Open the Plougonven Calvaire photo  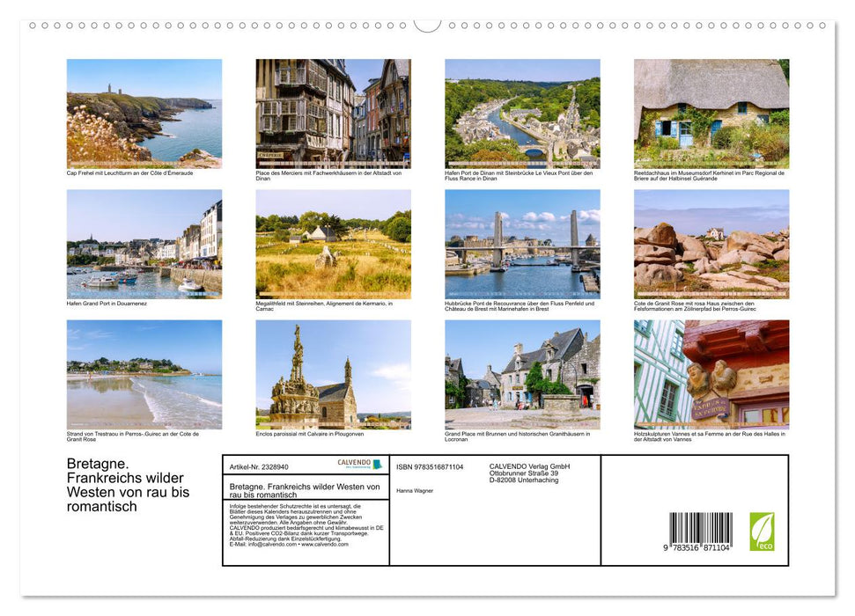click(333, 375)
